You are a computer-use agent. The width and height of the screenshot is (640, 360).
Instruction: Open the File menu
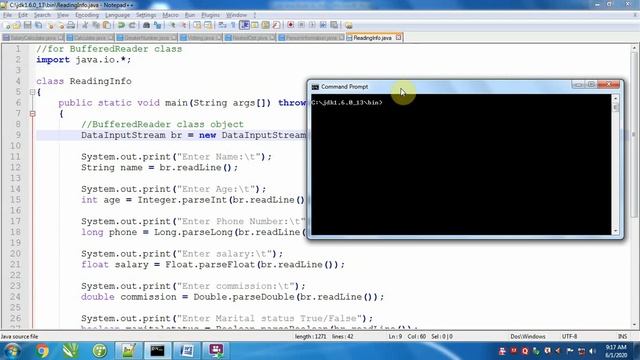[x=7, y=15]
